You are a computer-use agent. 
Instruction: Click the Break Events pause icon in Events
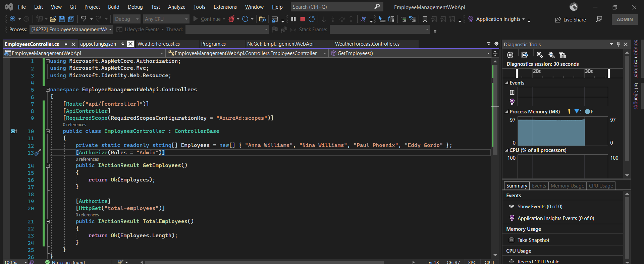512,92
